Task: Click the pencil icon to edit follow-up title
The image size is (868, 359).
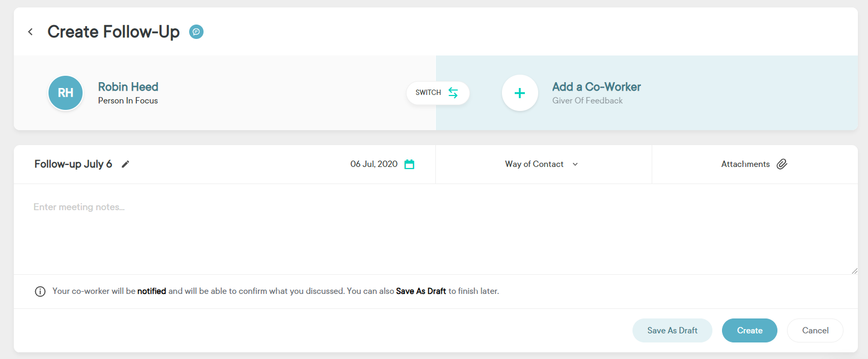Action: (125, 164)
